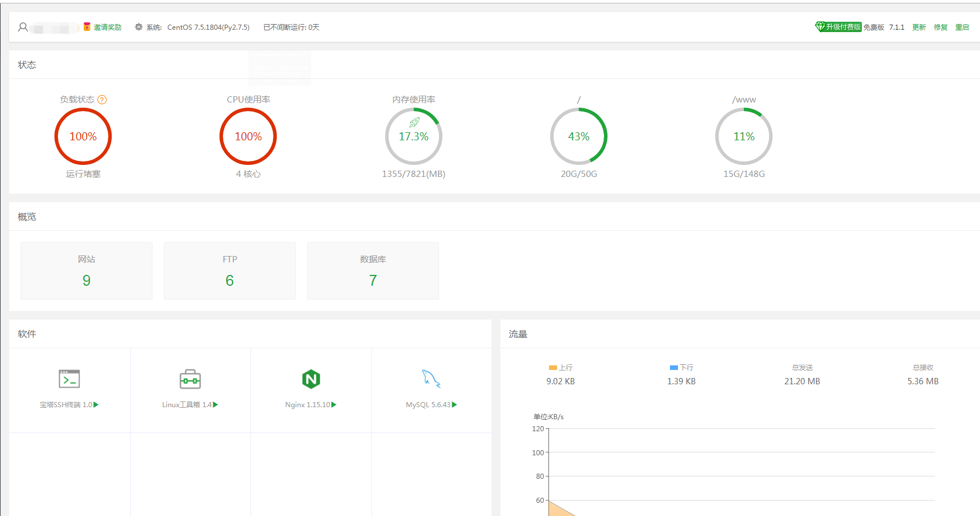Screen dimensions: 980x516
Task: Click the 升级付费版 upgrade button
Action: 838,27
